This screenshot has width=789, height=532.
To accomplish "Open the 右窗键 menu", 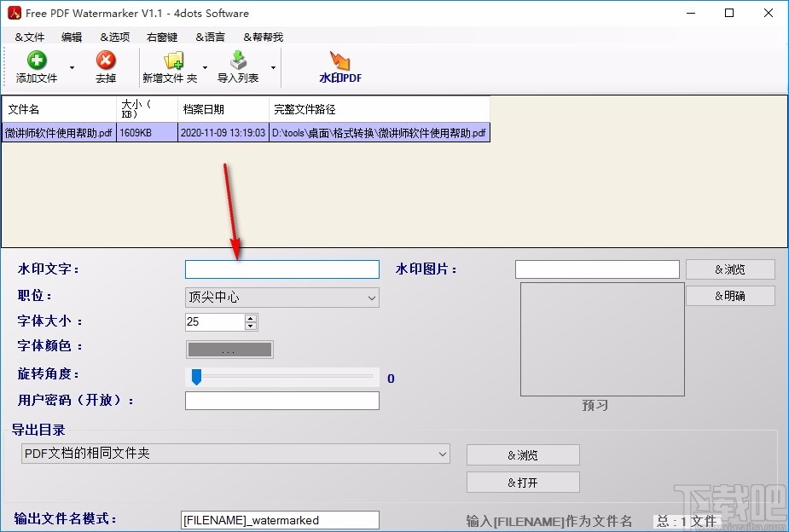I will pos(162,37).
